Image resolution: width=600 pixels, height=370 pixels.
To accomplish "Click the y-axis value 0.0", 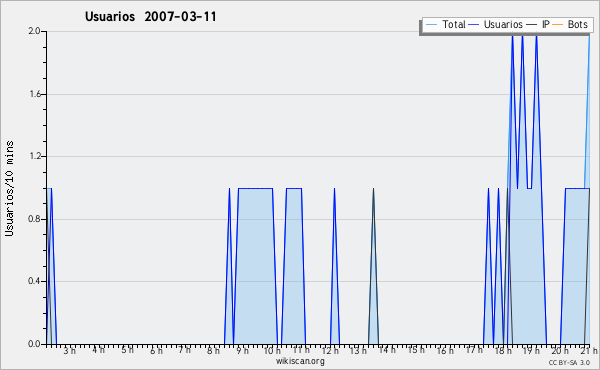I will (34, 344).
